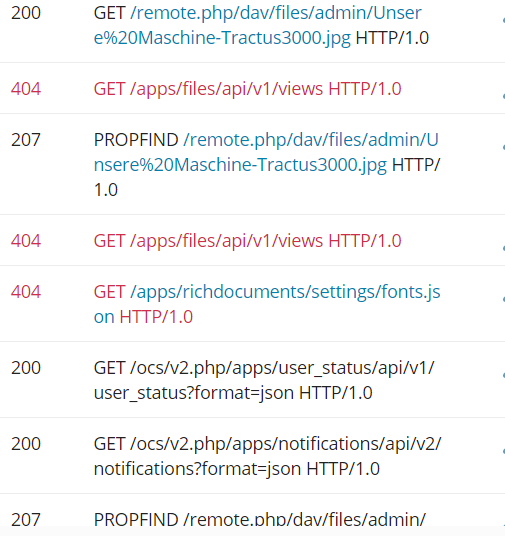Click the 200 status beside the user_status request
This screenshot has width=505, height=536.
(x=26, y=368)
